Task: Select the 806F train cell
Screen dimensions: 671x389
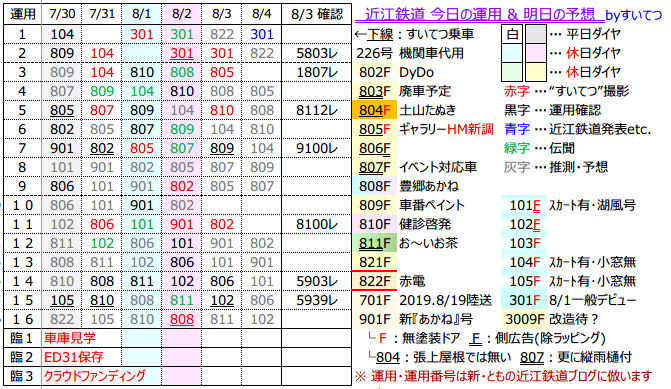Action: pyautogui.click(x=375, y=148)
